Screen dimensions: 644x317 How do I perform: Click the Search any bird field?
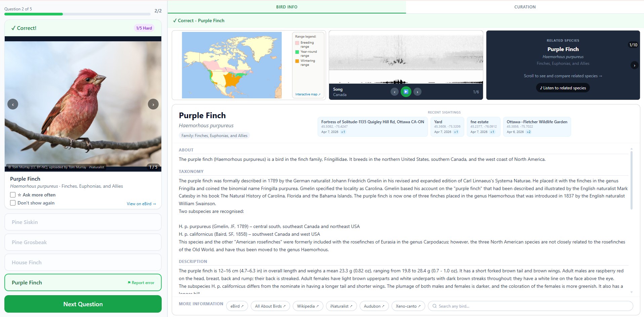(530, 306)
